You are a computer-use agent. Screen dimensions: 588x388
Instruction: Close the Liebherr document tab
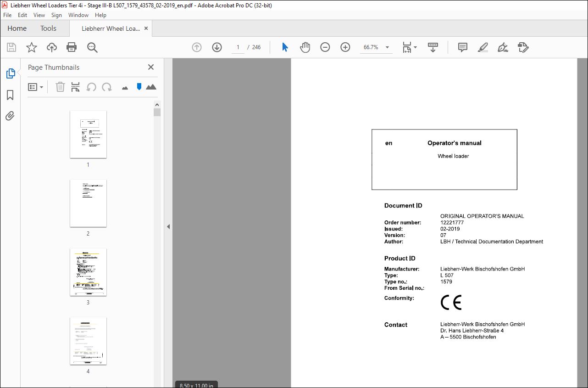(x=146, y=28)
